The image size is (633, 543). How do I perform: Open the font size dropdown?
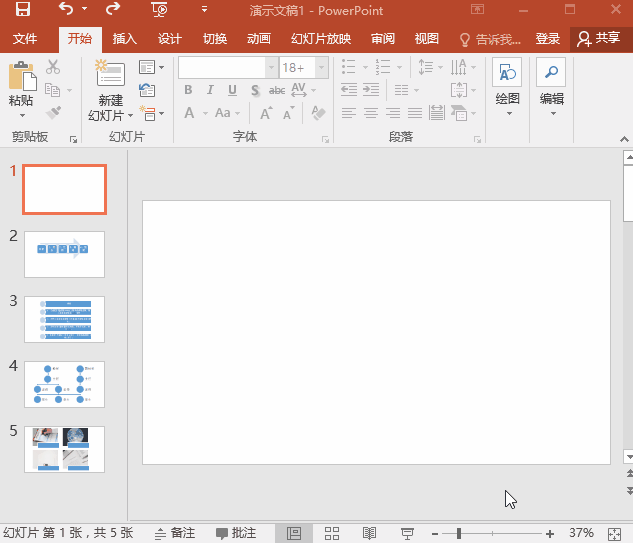(x=321, y=67)
